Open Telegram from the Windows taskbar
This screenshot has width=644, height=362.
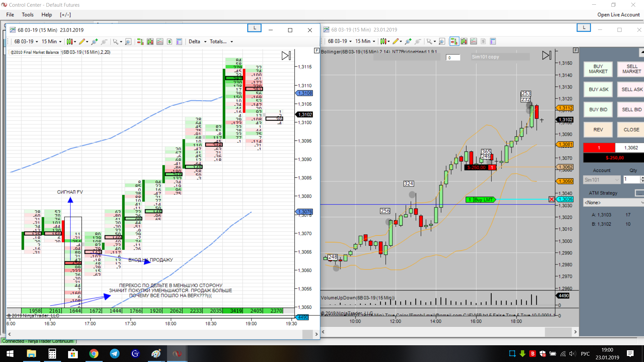[115, 354]
